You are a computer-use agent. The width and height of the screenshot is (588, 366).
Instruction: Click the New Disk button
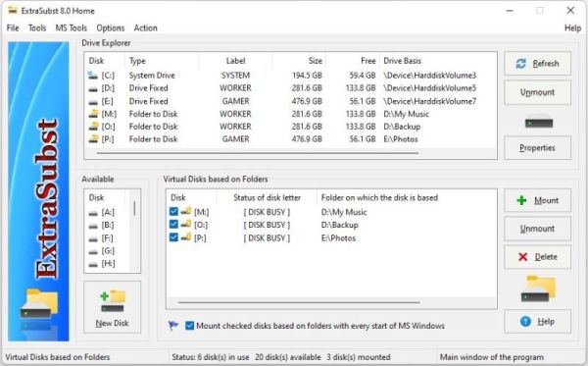[112, 307]
